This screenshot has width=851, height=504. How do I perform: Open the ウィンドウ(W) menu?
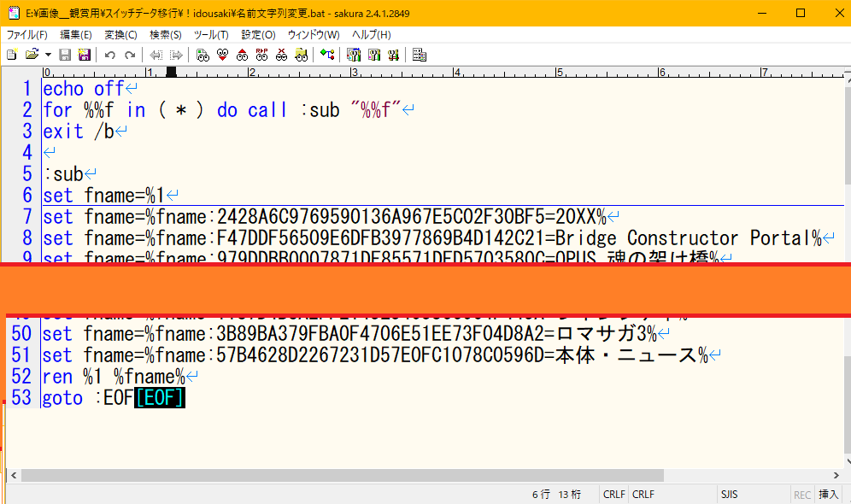point(314,35)
